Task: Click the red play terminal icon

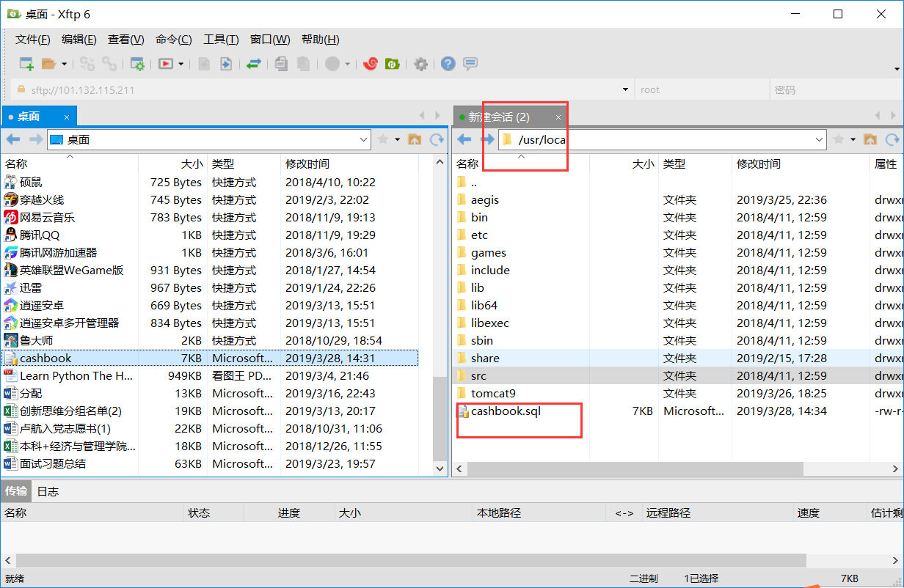Action: pyautogui.click(x=166, y=64)
